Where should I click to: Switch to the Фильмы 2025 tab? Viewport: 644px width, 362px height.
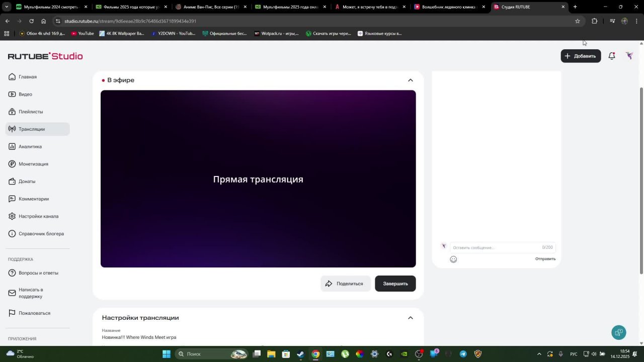132,7
